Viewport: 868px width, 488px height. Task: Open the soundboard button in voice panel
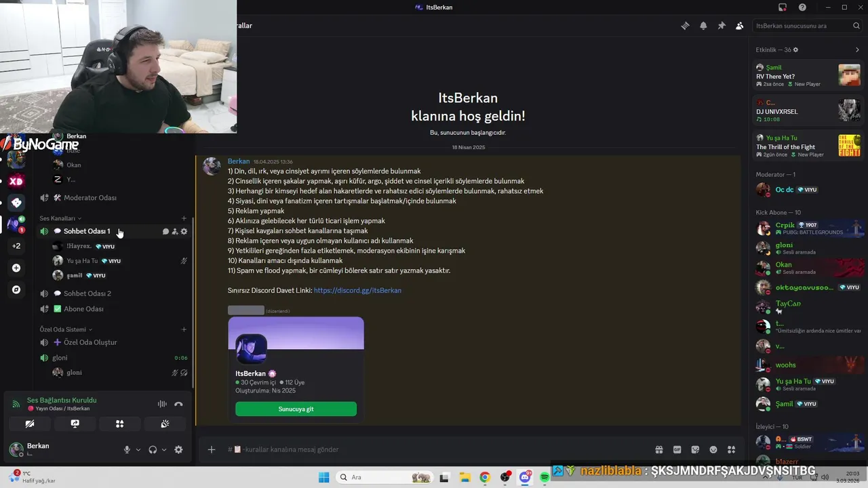165,424
